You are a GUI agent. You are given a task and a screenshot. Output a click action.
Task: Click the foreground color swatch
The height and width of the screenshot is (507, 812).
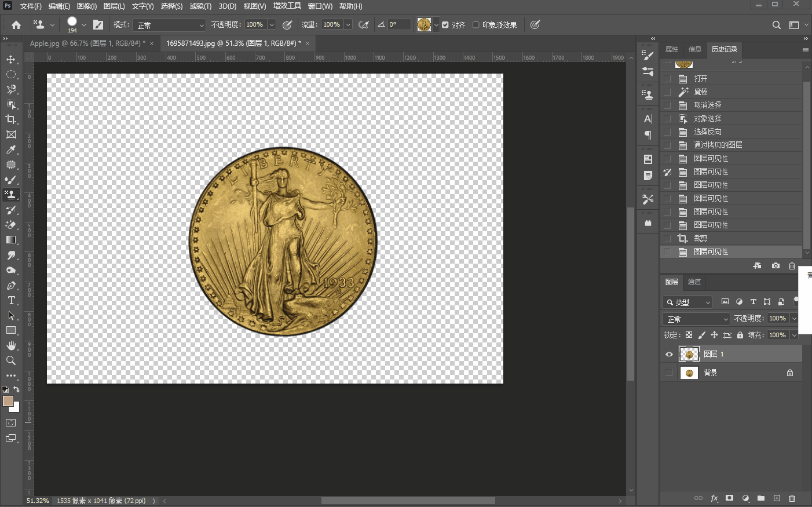click(x=8, y=401)
